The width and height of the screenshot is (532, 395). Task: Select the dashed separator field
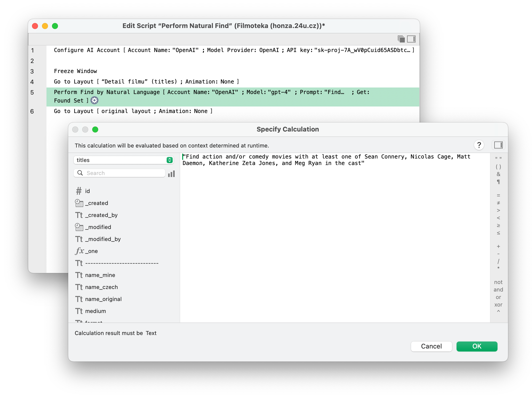(x=124, y=263)
